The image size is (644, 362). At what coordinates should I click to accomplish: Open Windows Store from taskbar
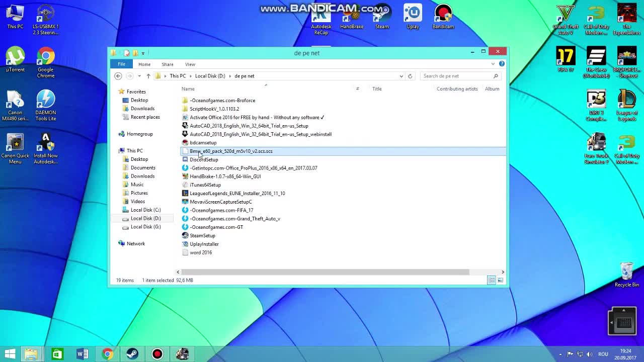(x=57, y=354)
